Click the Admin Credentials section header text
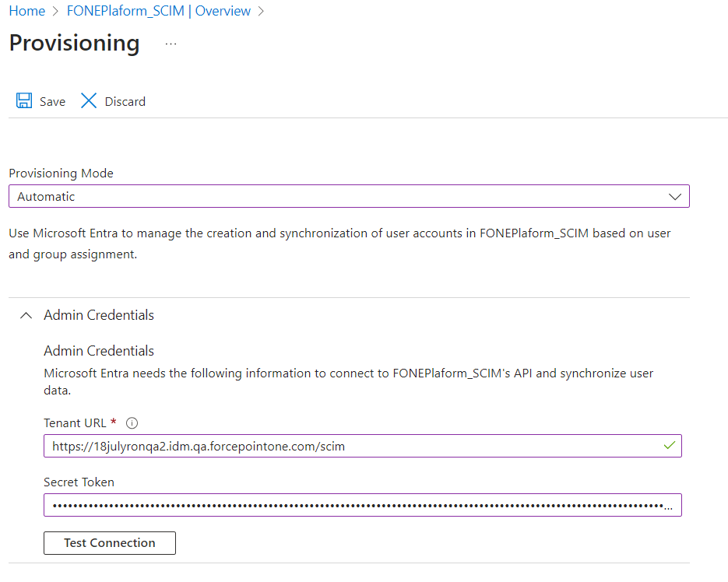 coord(99,315)
